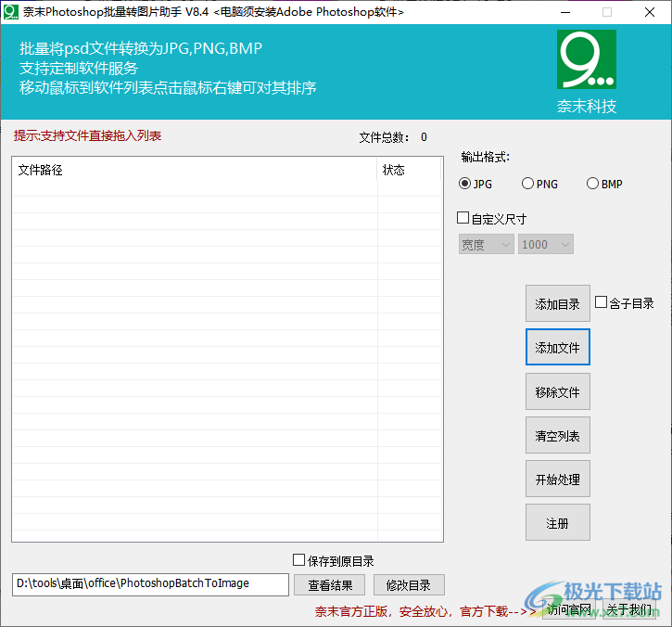Minimize the application window
The height and width of the screenshot is (627, 672).
565,12
